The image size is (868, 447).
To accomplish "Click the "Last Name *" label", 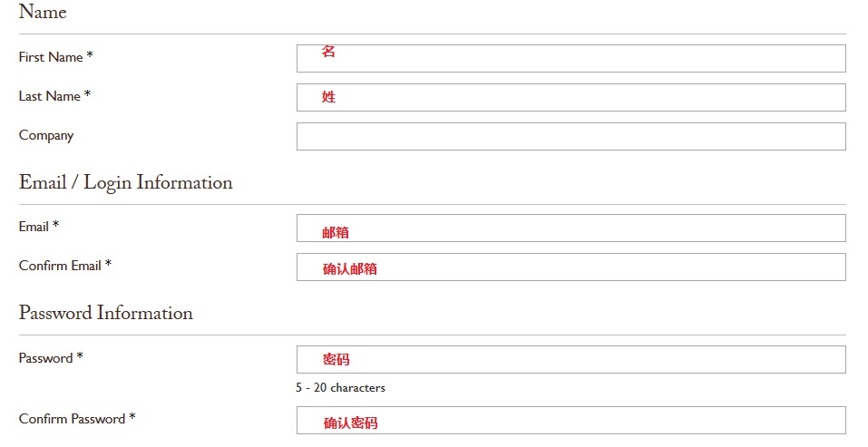I will [x=54, y=96].
